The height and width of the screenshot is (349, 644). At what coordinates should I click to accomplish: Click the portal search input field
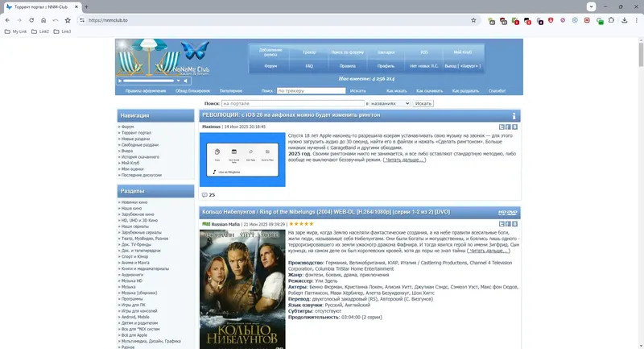pyautogui.click(x=293, y=104)
